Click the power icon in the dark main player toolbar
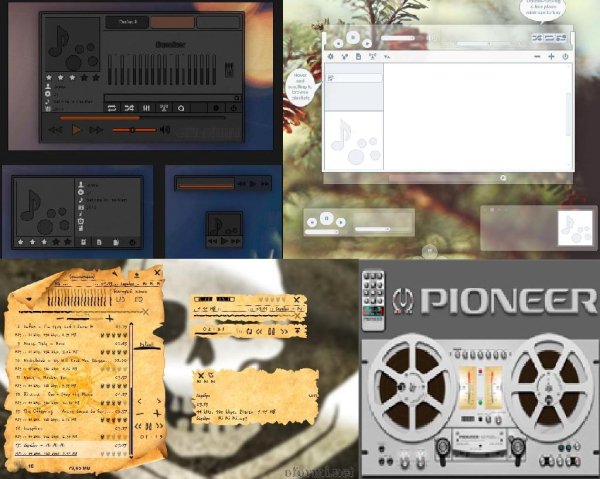600x479 pixels. coord(233,108)
